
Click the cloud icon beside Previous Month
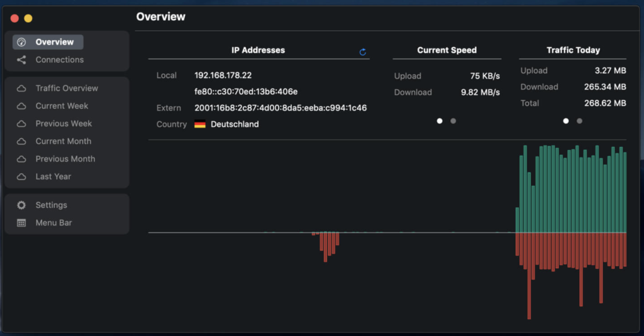tap(21, 159)
